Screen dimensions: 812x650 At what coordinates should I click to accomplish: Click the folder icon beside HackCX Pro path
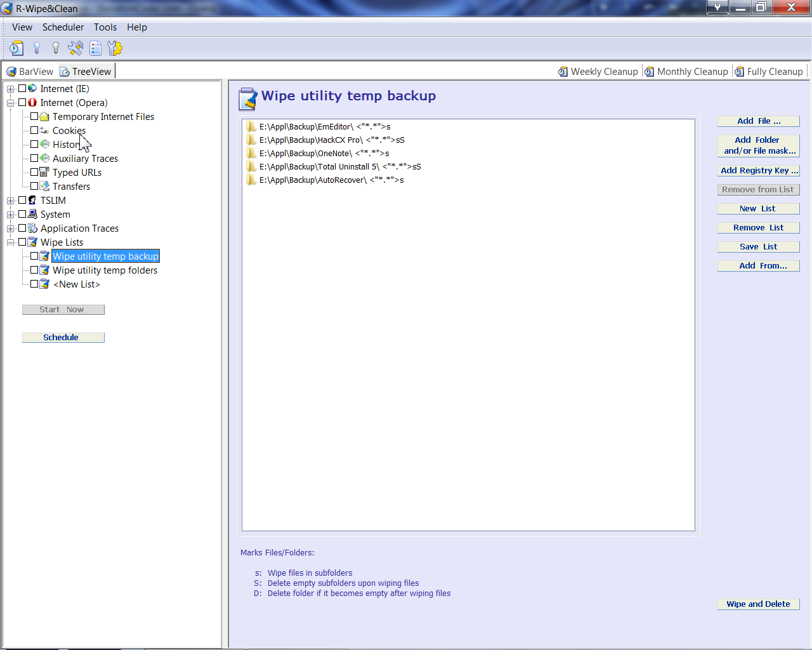click(251, 140)
